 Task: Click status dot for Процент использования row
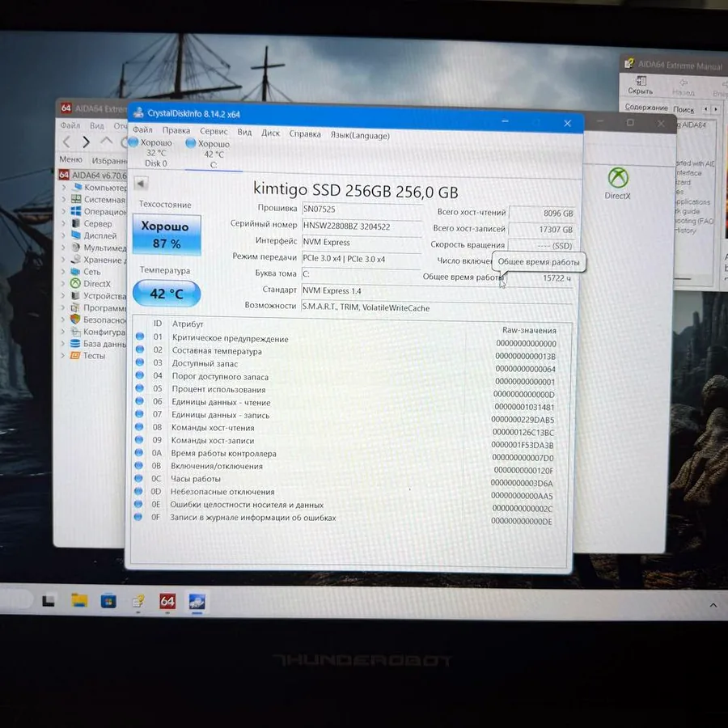pyautogui.click(x=140, y=387)
